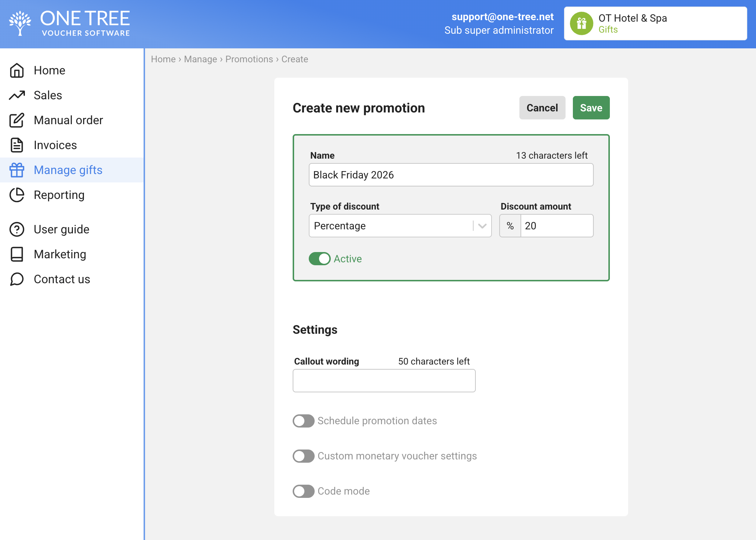The height and width of the screenshot is (540, 756).
Task: Click Home in the breadcrumb trail
Action: pos(163,59)
